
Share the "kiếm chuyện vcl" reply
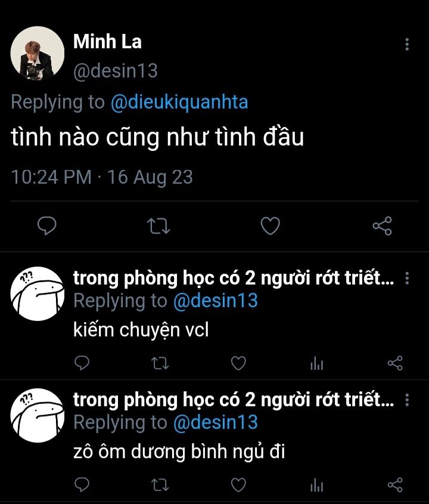click(x=394, y=363)
